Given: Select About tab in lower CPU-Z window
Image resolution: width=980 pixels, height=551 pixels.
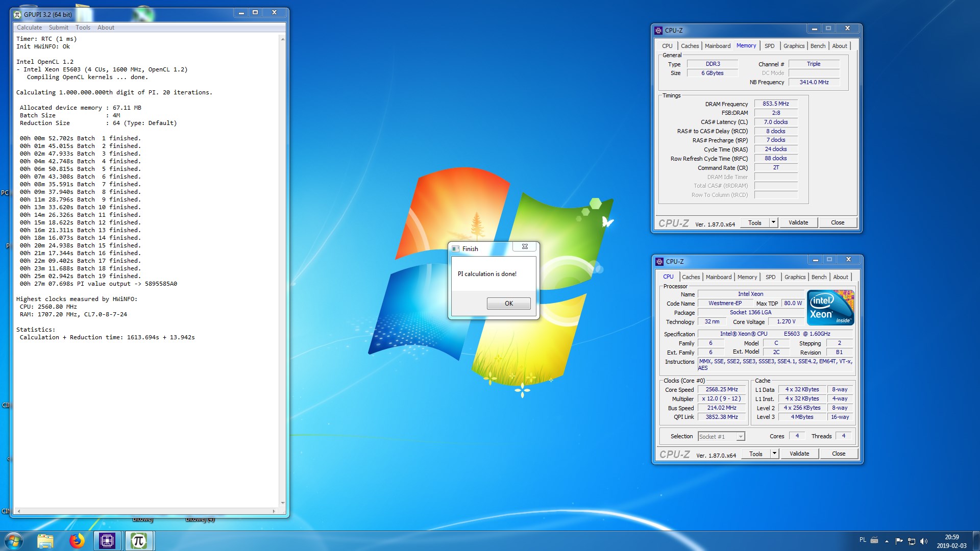Looking at the screenshot, I should pos(841,277).
